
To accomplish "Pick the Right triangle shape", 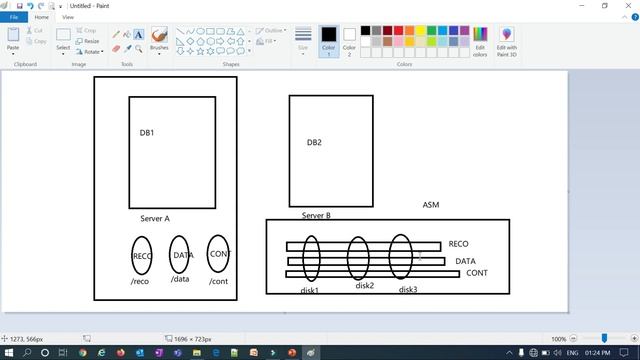I will coord(180,41).
